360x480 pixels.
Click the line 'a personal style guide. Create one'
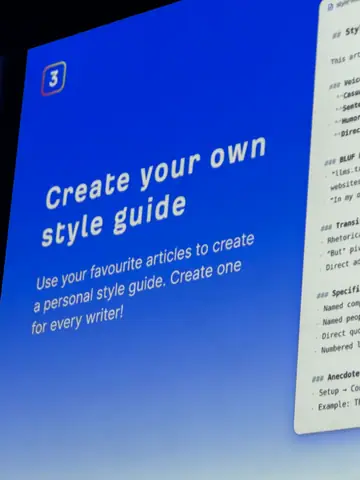click(x=137, y=286)
